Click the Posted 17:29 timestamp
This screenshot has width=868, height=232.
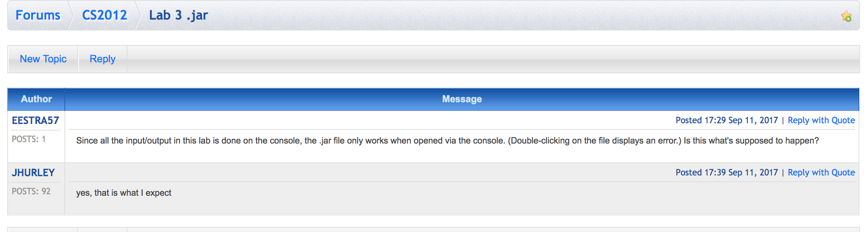coord(726,120)
